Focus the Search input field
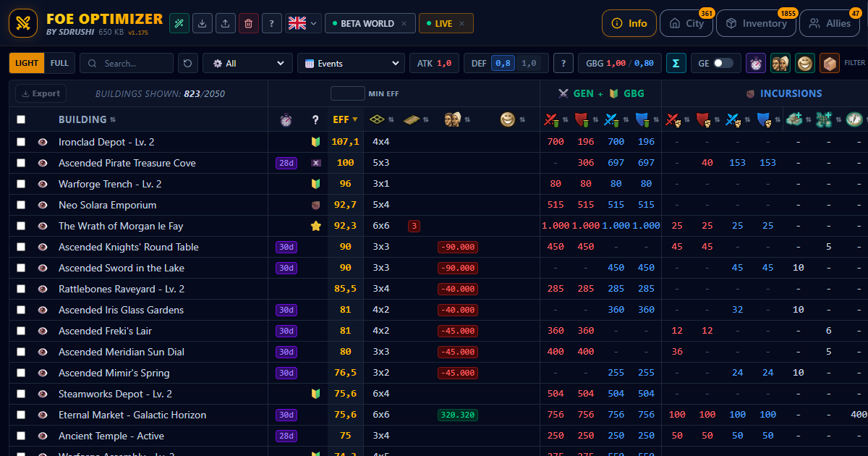Viewport: 868px width, 456px height. pos(127,63)
